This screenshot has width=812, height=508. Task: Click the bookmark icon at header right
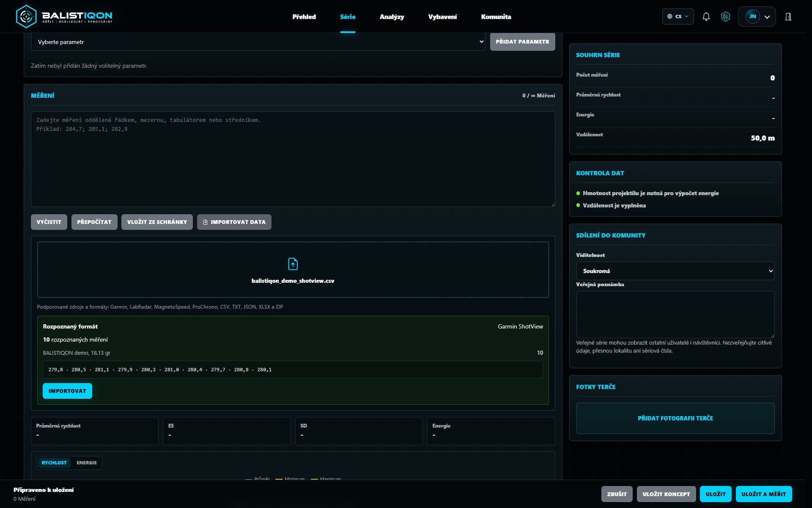click(788, 17)
